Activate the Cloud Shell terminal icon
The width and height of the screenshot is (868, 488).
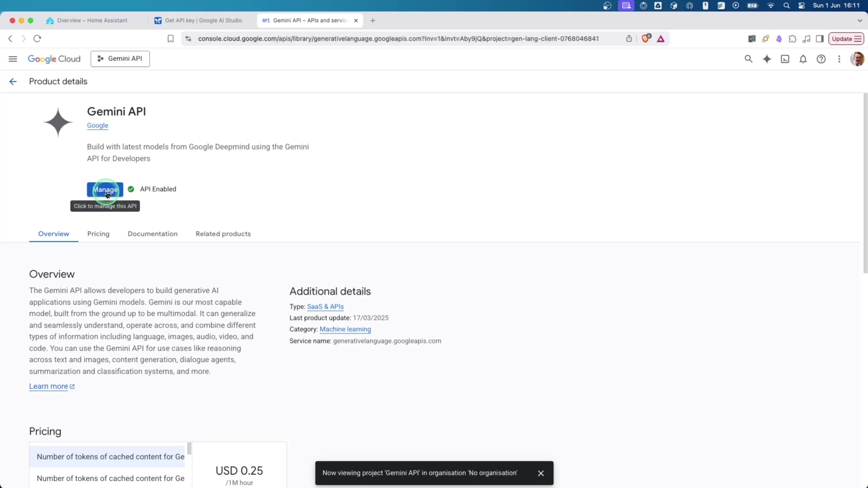tap(785, 59)
